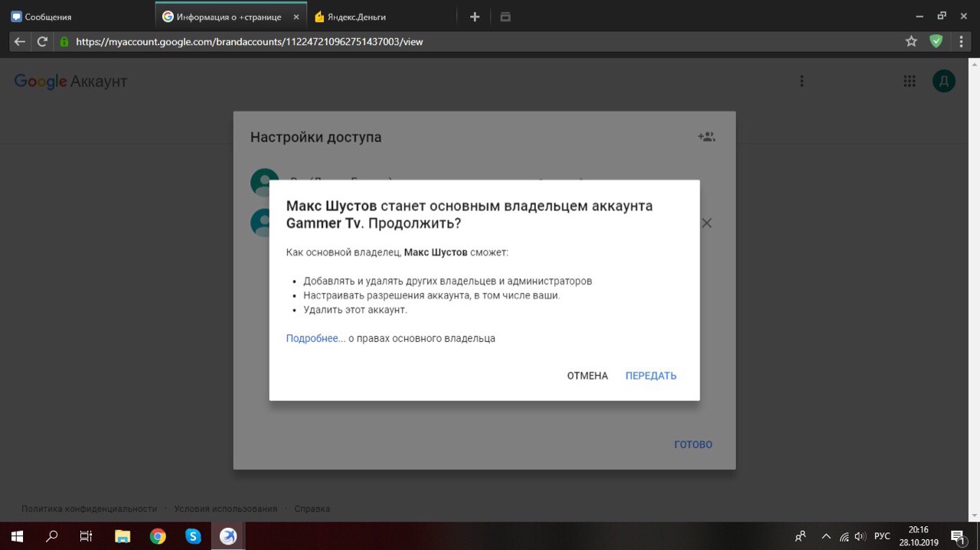The image size is (980, 550).
Task: Open Skype from the taskbar
Action: pyautogui.click(x=193, y=536)
